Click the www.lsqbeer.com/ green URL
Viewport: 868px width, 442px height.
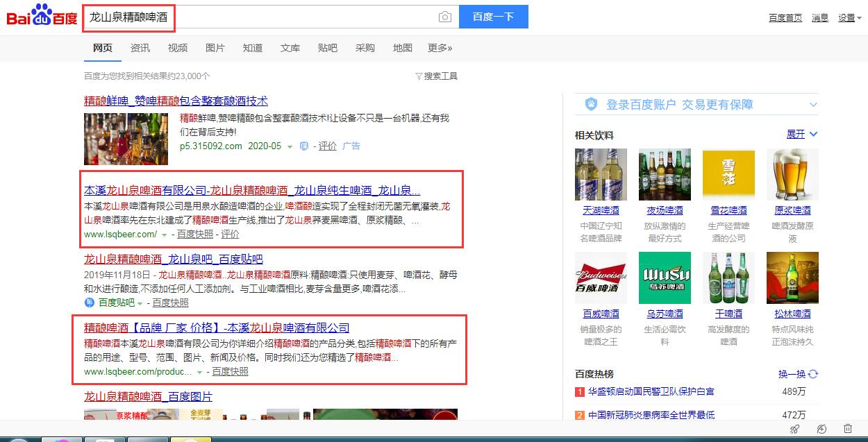tap(120, 235)
